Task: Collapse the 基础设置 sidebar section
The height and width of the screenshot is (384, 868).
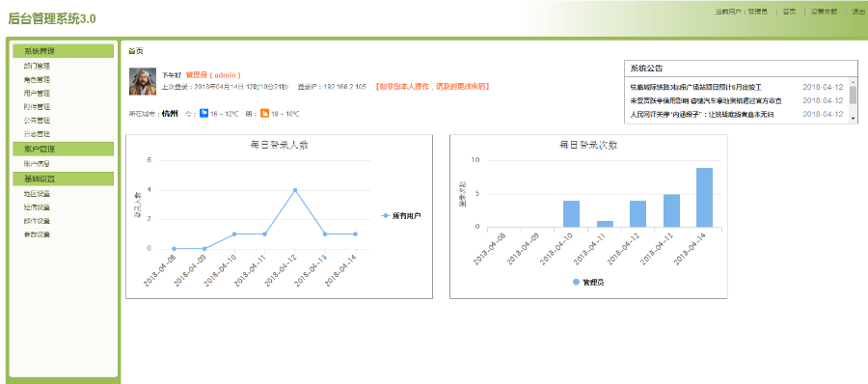Action: pyautogui.click(x=63, y=179)
